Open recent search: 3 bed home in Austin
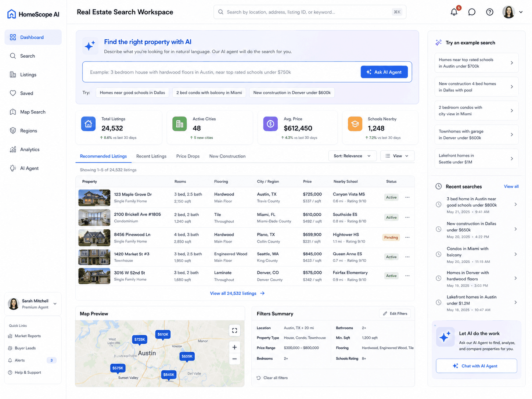Image resolution: width=532 pixels, height=399 pixels. pyautogui.click(x=476, y=205)
